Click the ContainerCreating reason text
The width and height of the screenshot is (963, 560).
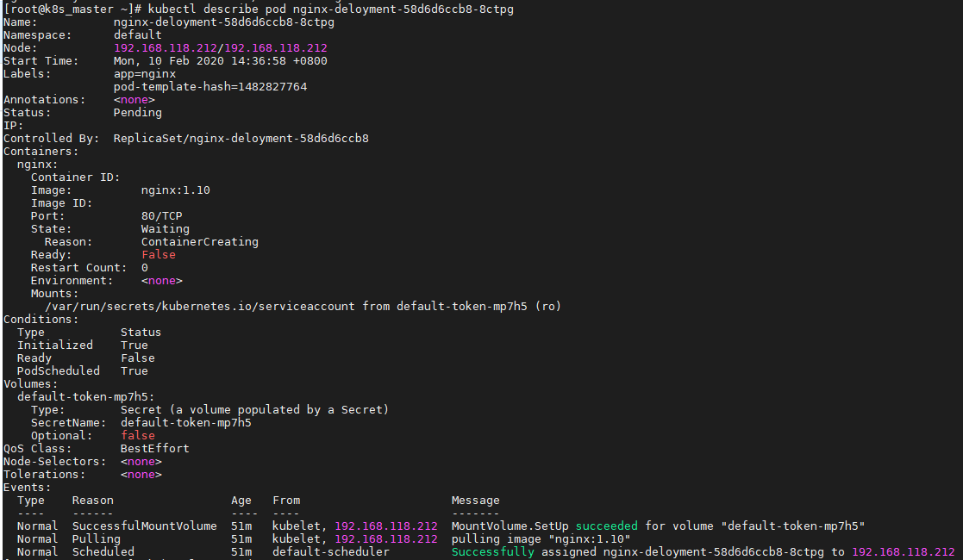199,242
